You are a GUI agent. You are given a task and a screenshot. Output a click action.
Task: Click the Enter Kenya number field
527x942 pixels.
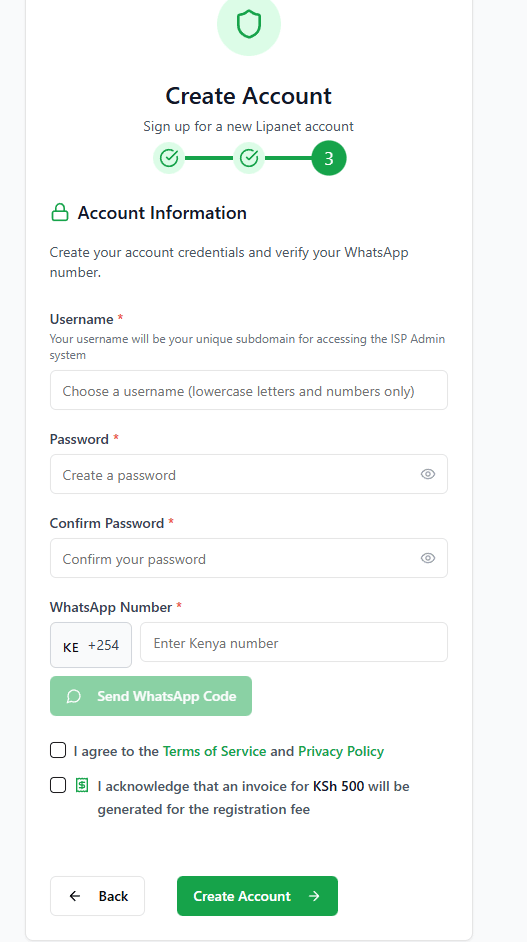tap(294, 642)
